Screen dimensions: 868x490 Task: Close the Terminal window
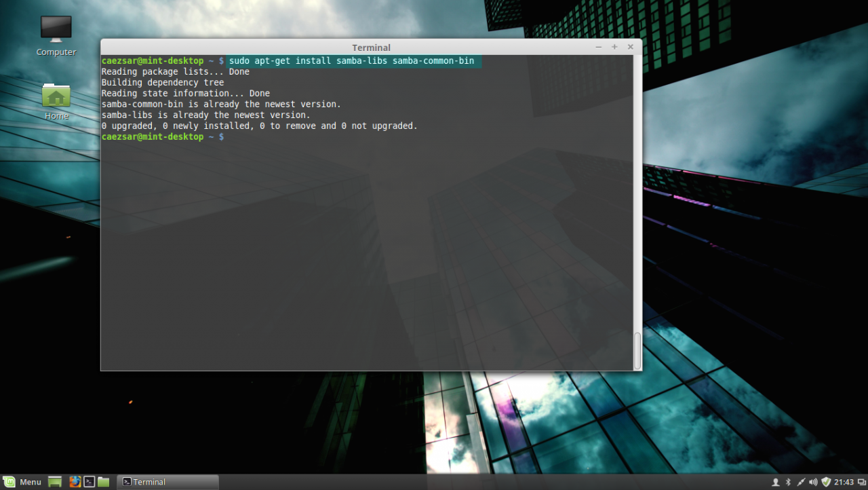(x=630, y=48)
